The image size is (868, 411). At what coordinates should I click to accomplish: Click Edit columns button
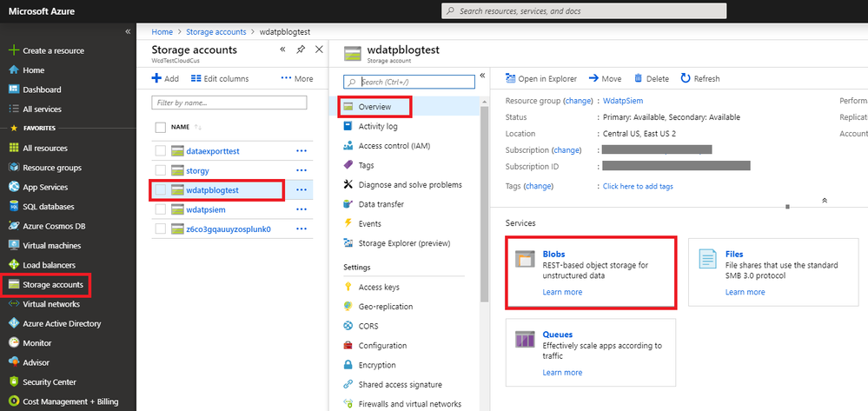220,79
